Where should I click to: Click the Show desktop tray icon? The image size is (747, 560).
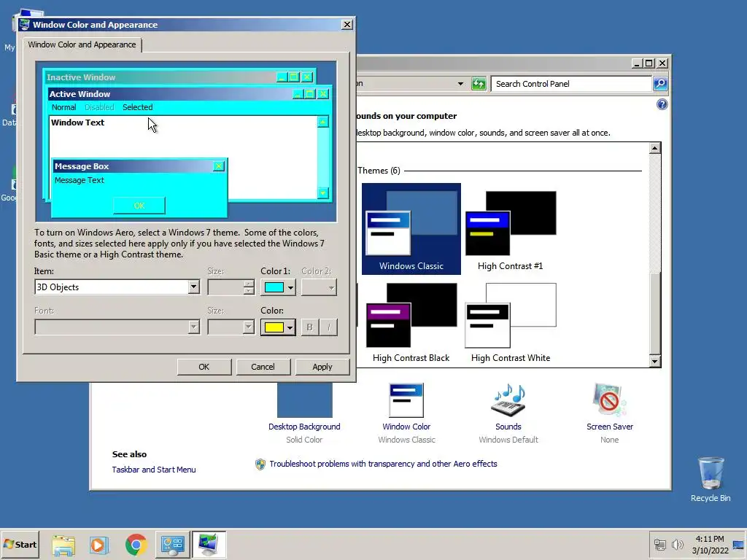pyautogui.click(x=738, y=545)
